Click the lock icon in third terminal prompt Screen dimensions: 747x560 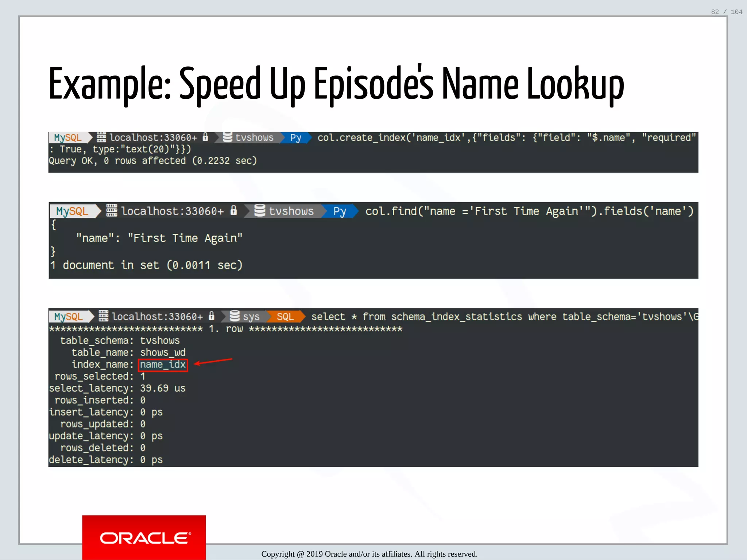[212, 316]
